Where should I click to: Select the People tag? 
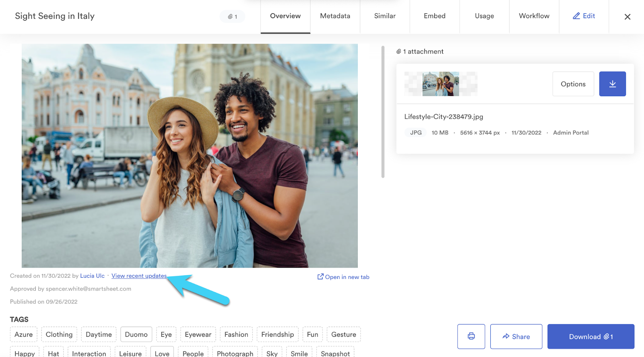[193, 352]
